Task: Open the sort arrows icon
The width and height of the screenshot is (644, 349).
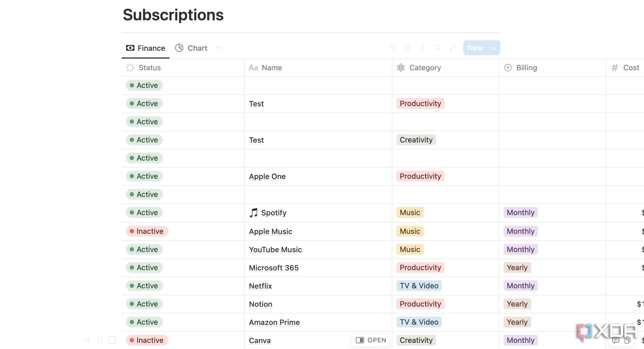Action: 407,48
